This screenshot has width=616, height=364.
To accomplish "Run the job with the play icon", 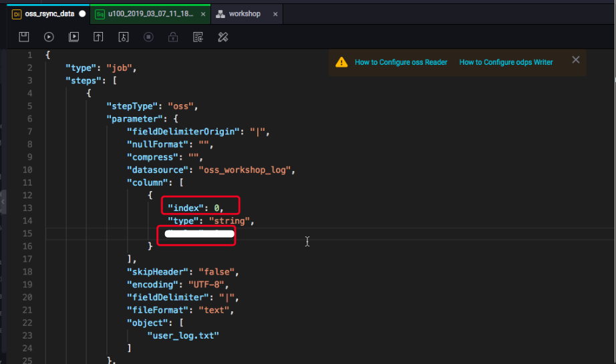I will (x=49, y=37).
